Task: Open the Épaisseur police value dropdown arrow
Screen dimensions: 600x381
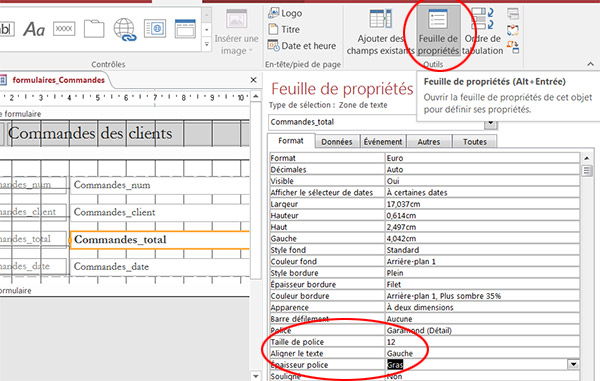Action: click(573, 365)
